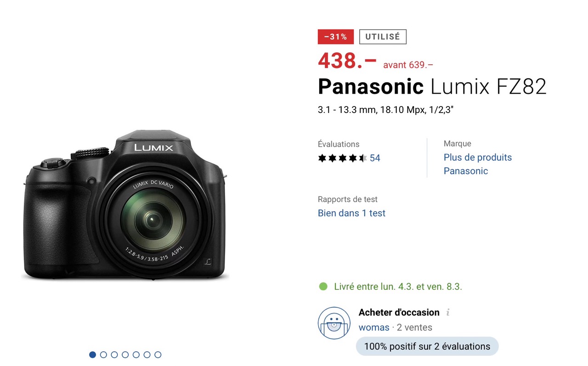This screenshot has height=366, width=588.
Task: Select the sixth image carousel dot
Action: click(147, 355)
